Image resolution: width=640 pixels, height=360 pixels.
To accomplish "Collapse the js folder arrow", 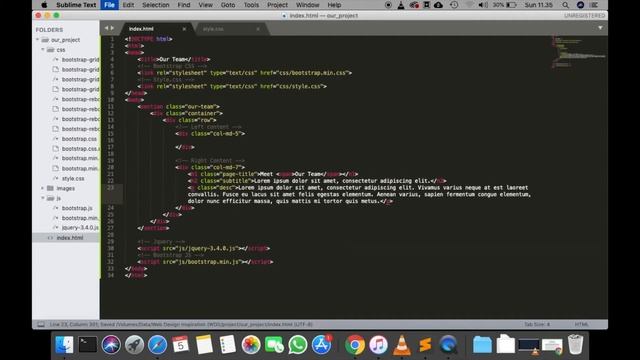I will [x=42, y=198].
